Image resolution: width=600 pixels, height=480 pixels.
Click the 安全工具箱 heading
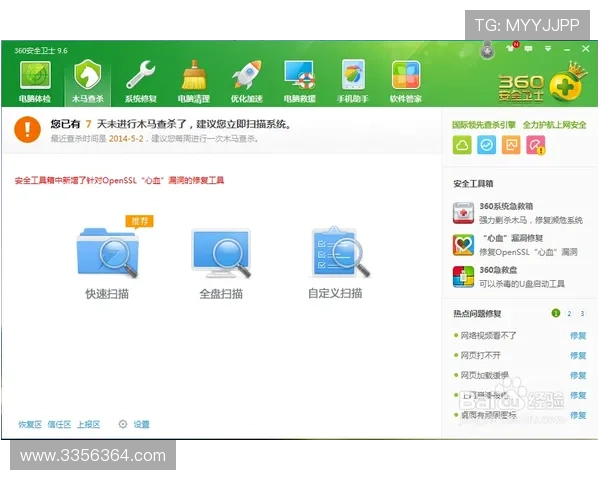[473, 184]
